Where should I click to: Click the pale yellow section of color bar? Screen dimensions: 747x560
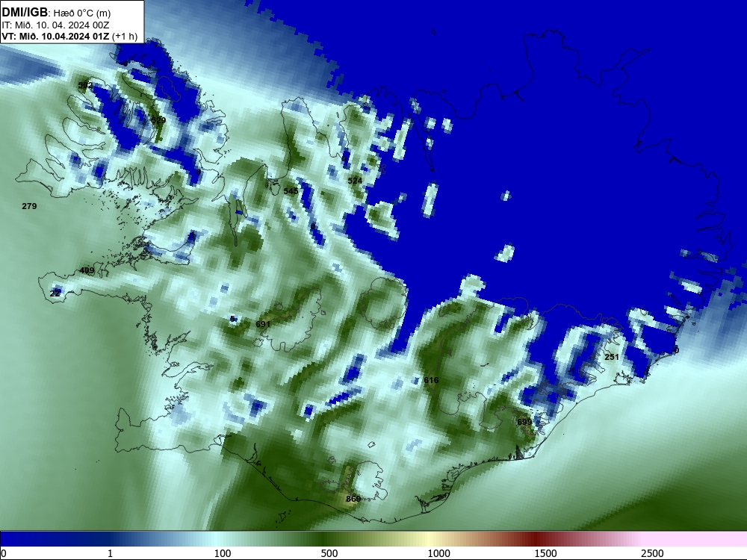click(429, 539)
